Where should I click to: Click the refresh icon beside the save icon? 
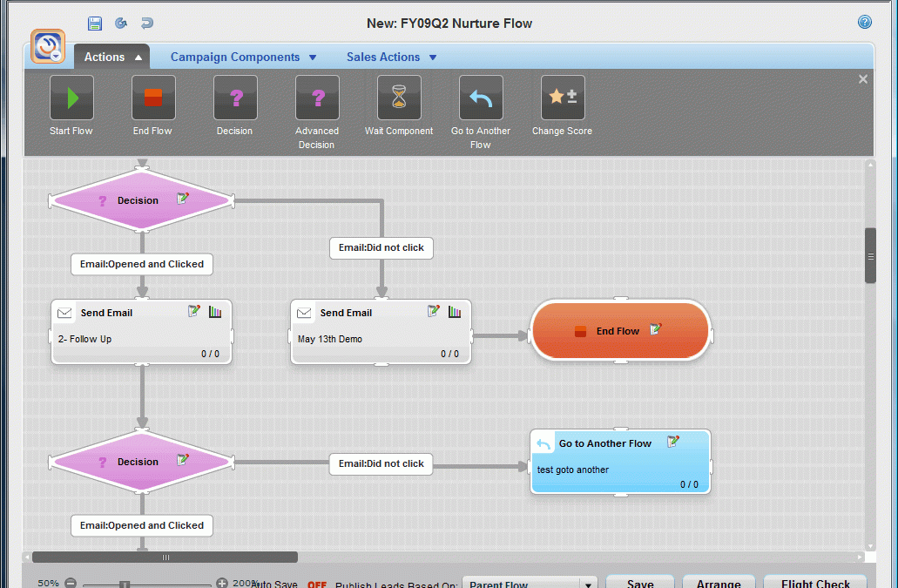(121, 23)
